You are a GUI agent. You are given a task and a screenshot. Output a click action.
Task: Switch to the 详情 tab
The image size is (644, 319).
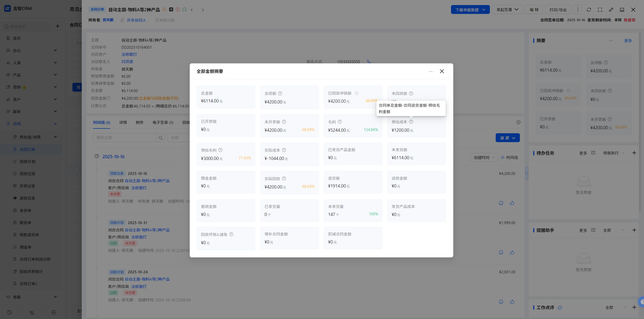point(123,122)
